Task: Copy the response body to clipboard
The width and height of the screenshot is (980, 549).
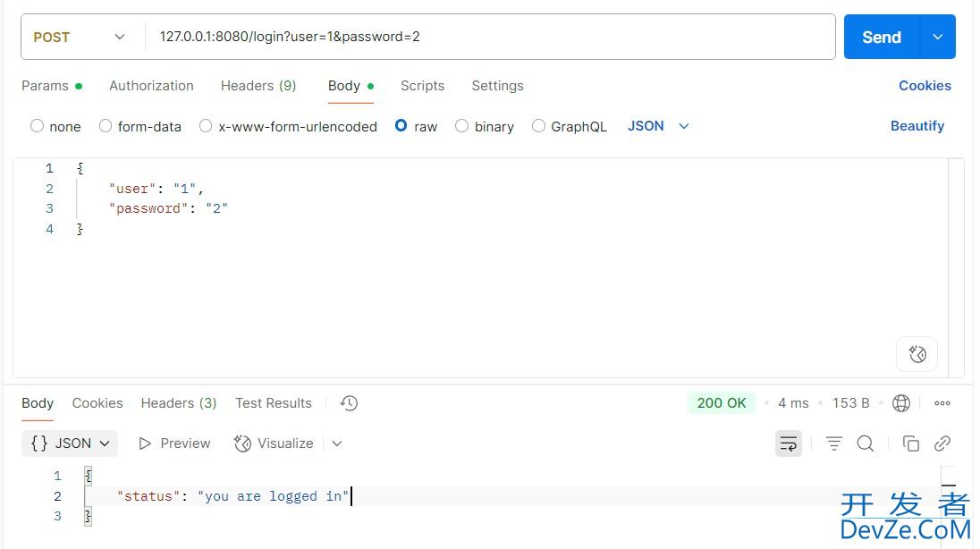Action: (x=910, y=443)
